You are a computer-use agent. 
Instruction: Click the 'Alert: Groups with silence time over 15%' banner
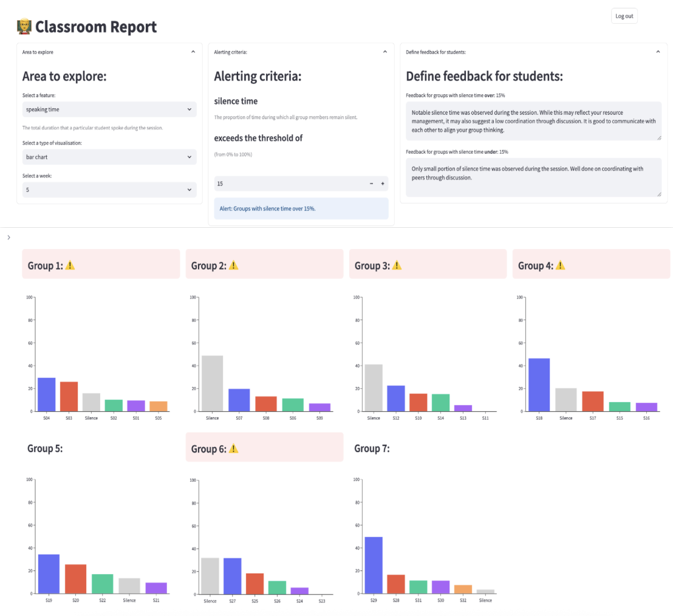(x=301, y=208)
